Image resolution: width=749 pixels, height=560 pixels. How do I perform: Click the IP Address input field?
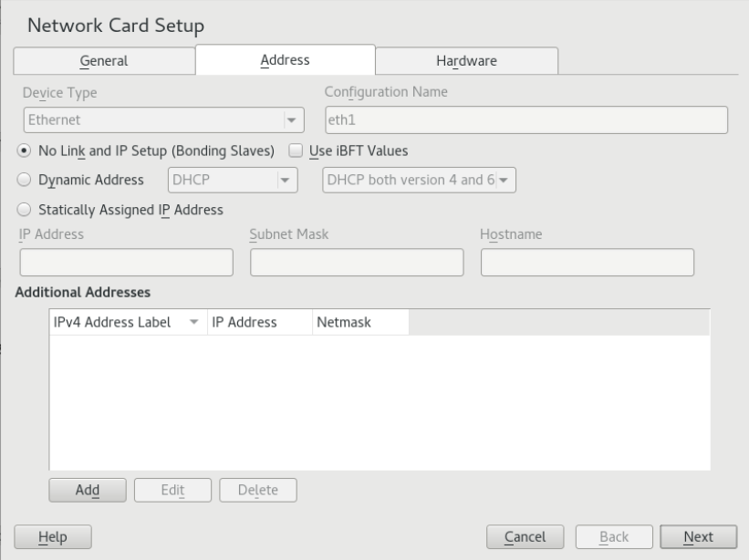[126, 263]
